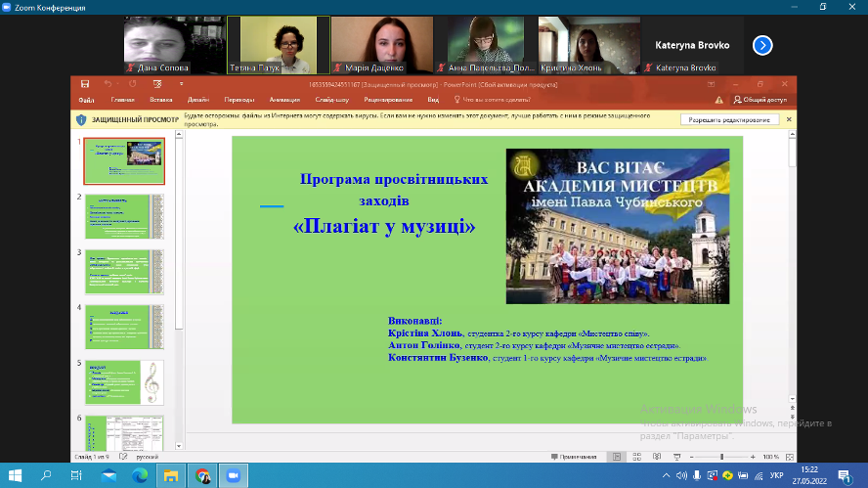Open the Файл menu tab
This screenshot has height=488, width=868.
[x=86, y=100]
